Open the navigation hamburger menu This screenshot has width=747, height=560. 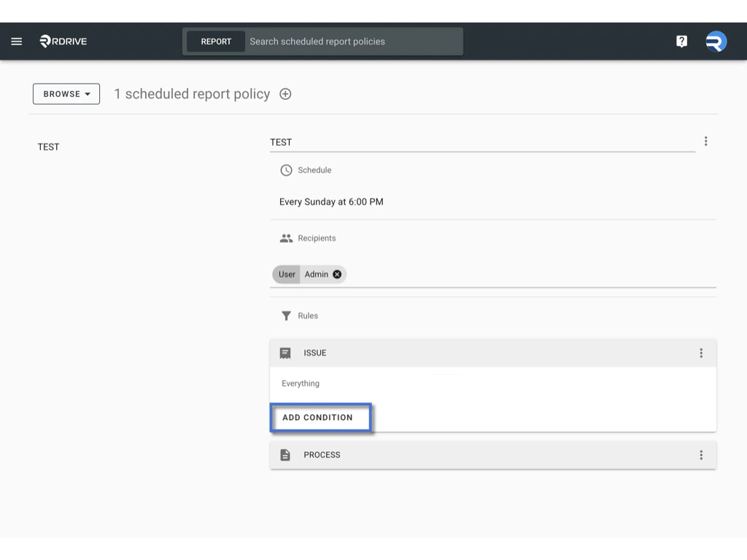[x=16, y=41]
